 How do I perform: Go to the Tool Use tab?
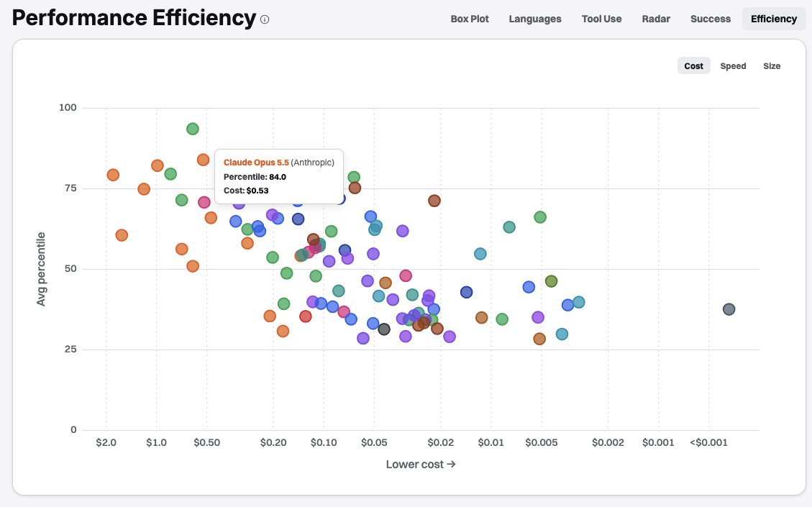601,19
